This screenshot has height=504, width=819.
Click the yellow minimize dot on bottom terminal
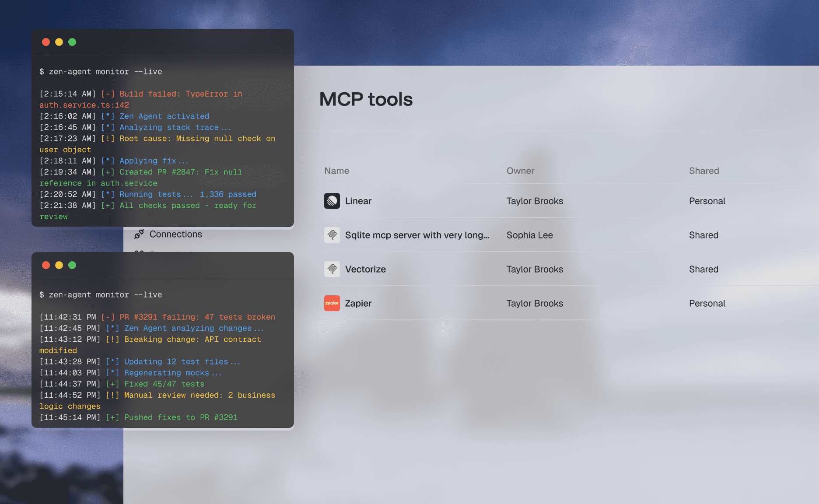tap(59, 265)
